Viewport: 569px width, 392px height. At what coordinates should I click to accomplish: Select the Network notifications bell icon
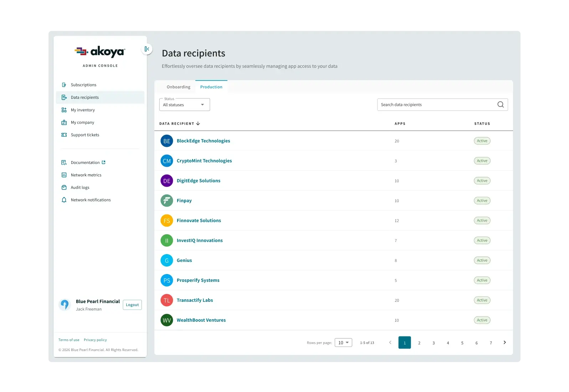[x=64, y=200]
